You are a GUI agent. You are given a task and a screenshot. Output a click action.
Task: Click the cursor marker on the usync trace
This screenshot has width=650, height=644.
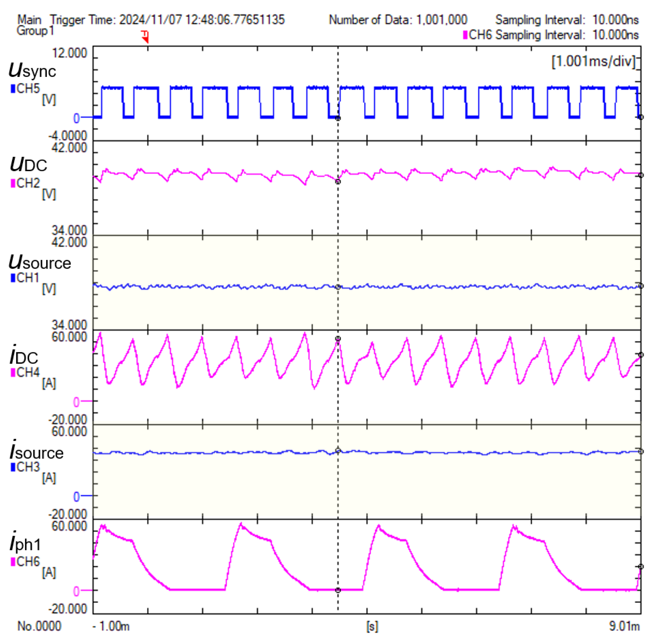coord(338,118)
